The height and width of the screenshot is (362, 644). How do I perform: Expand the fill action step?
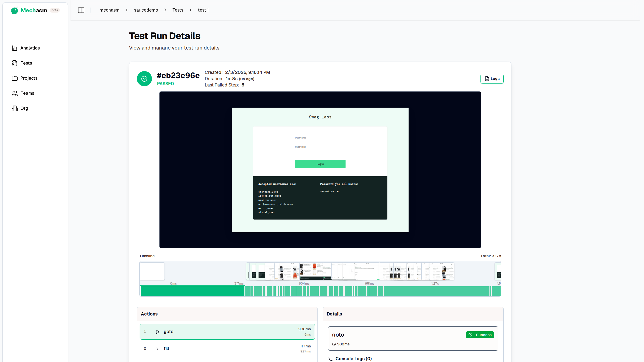click(x=157, y=349)
